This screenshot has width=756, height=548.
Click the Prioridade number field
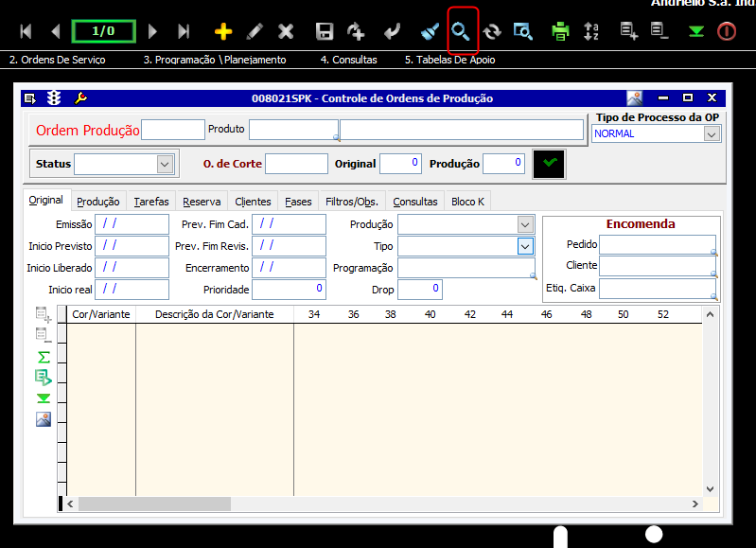coord(289,290)
